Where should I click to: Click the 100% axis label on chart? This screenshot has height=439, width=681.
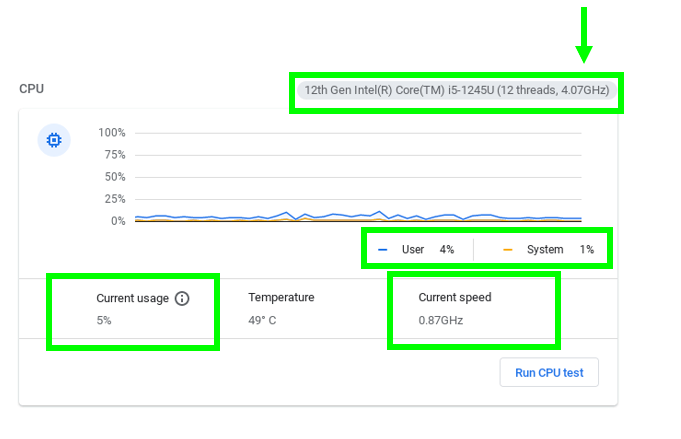pos(111,133)
